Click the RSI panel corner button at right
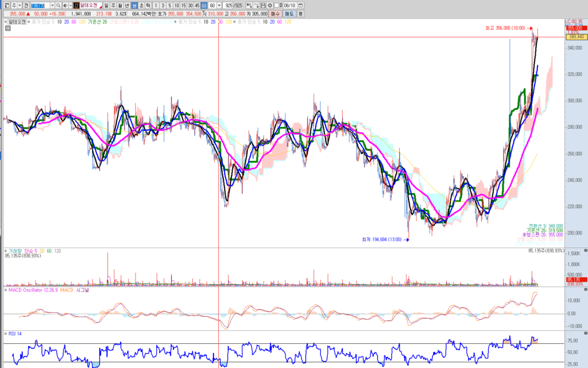The image size is (588, 368). [585, 333]
